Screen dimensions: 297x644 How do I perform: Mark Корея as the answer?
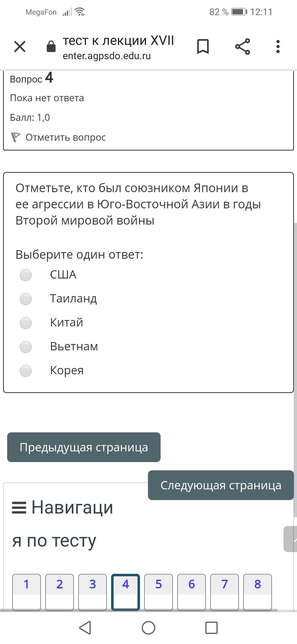(26, 371)
